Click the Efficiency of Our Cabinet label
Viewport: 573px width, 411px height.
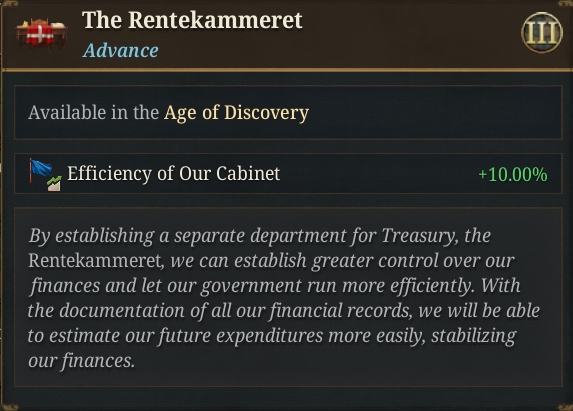(173, 173)
